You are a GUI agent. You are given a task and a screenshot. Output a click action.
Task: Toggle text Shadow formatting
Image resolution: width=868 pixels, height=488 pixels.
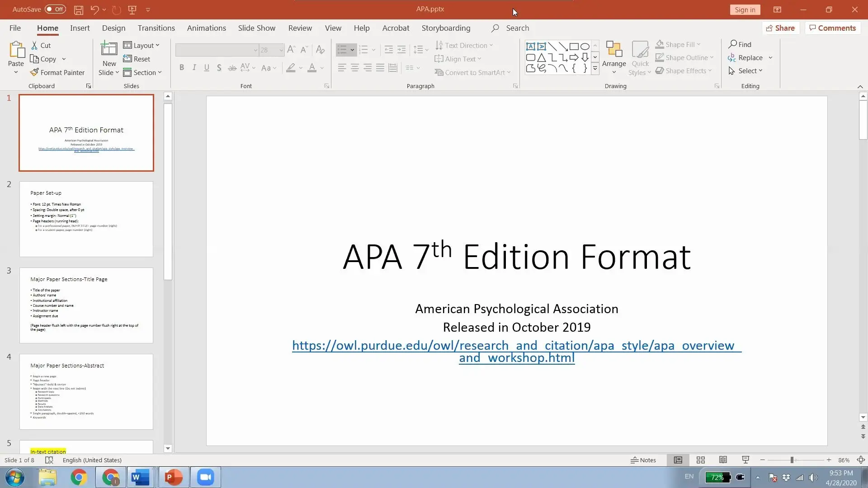pyautogui.click(x=219, y=68)
